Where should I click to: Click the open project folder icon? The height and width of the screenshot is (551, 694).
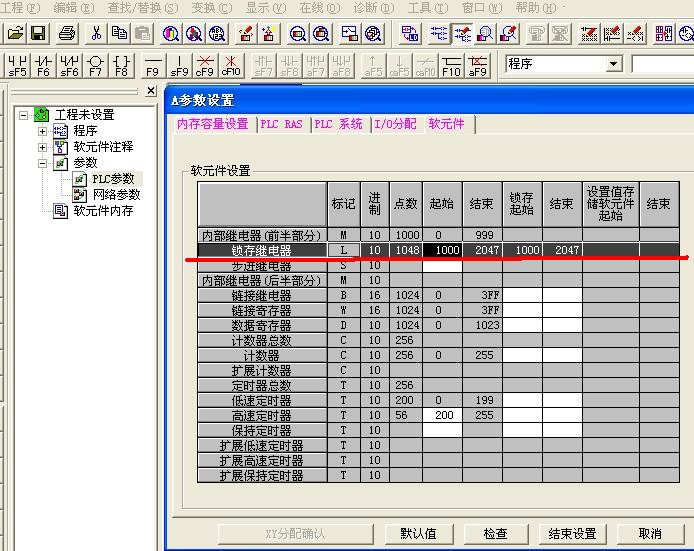(x=15, y=34)
